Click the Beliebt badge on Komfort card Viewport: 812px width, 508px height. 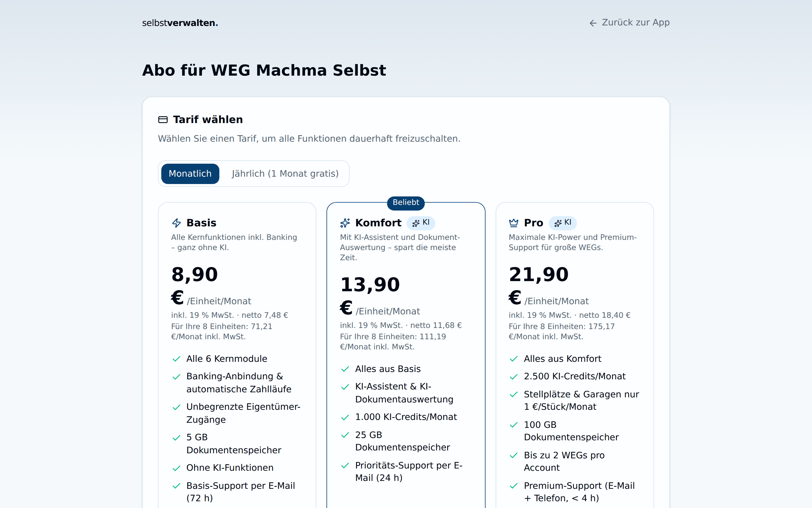406,203
